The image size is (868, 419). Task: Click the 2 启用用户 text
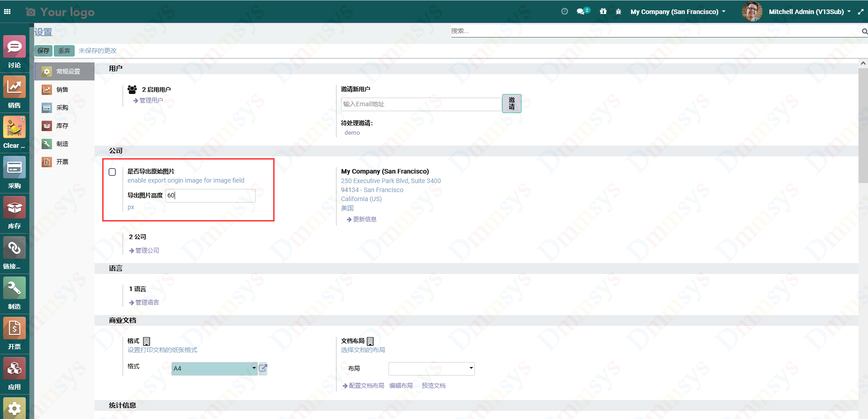pos(157,89)
